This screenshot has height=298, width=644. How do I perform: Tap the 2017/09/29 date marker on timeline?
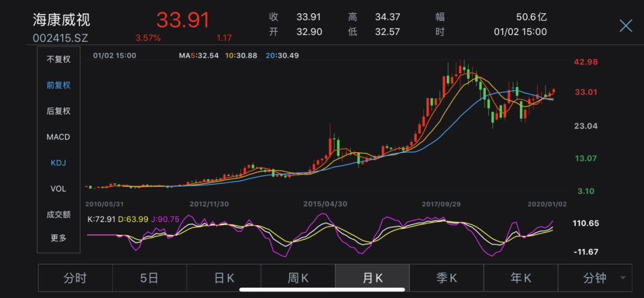441,204
